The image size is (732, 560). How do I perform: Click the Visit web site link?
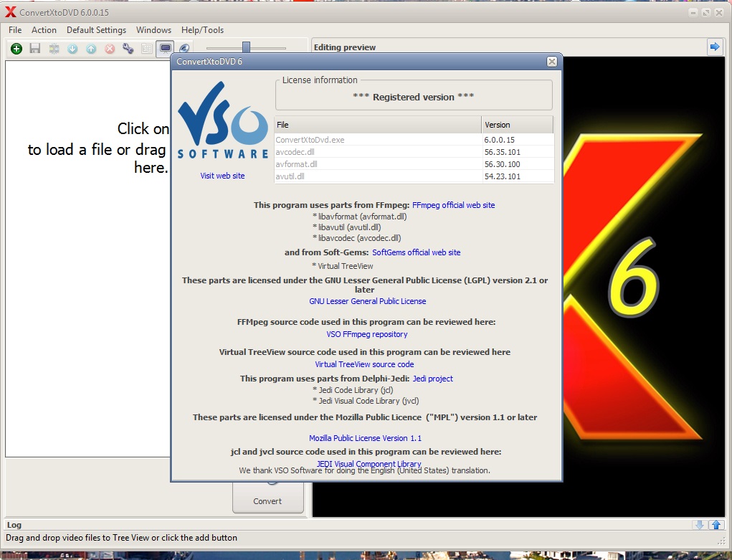223,176
